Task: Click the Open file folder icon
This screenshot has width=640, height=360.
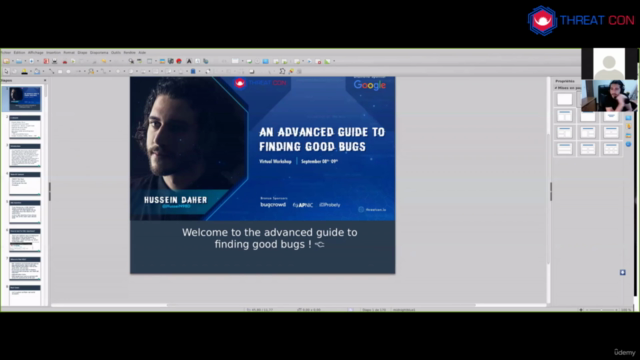Action: click(x=19, y=61)
